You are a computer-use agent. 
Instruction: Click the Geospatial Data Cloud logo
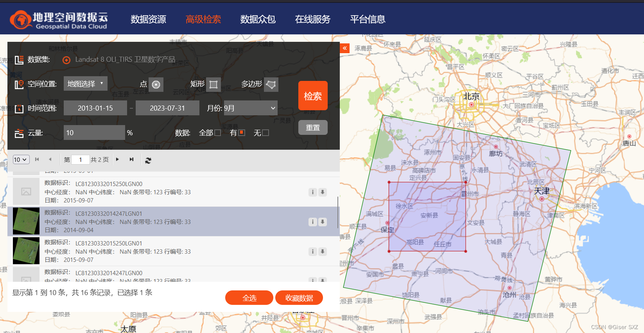59,20
